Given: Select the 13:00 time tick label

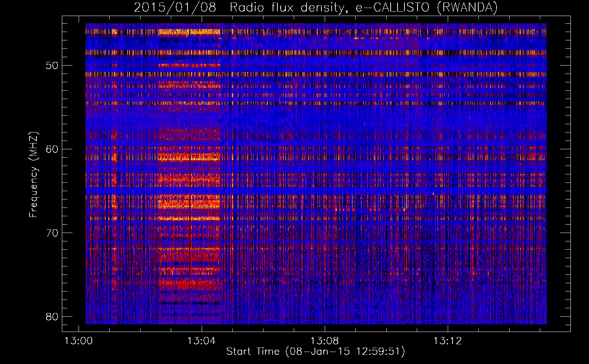Looking at the screenshot, I should pos(79,341).
